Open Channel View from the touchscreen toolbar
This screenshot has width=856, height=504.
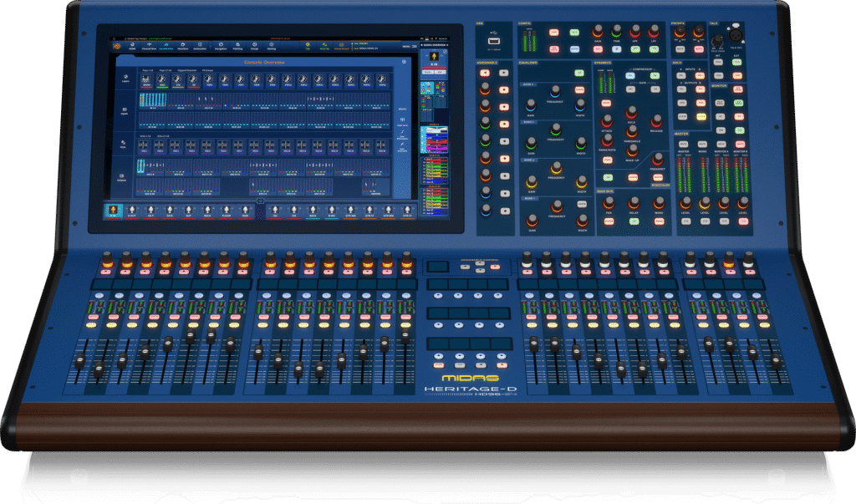(150, 46)
